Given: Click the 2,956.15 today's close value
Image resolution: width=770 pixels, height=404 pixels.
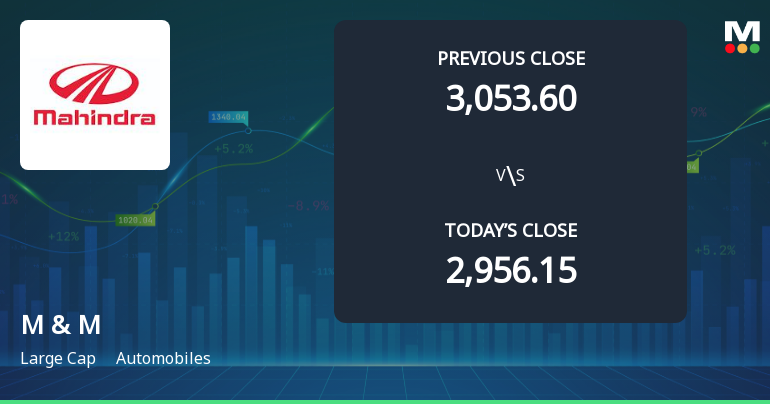Looking at the screenshot, I should tap(511, 270).
